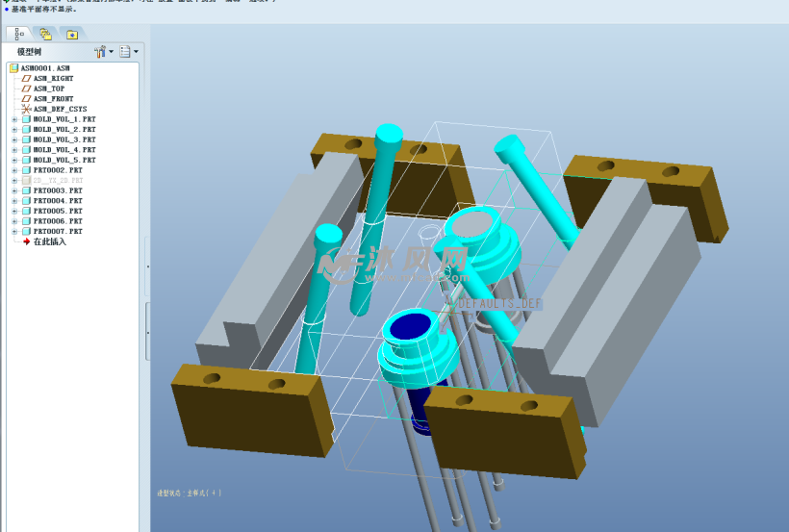Image resolution: width=789 pixels, height=532 pixels.
Task: Open the Folder Browser tab
Action: tap(45, 34)
